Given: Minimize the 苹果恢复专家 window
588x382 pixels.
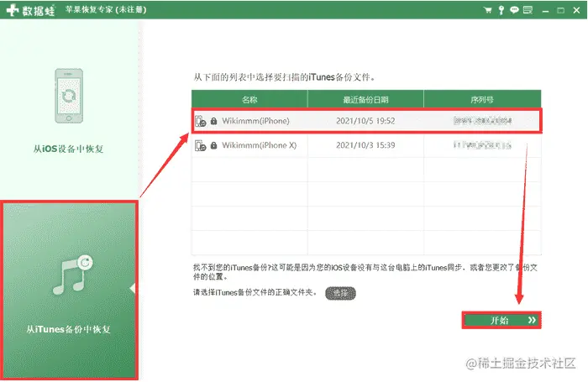Looking at the screenshot, I should tap(546, 11).
